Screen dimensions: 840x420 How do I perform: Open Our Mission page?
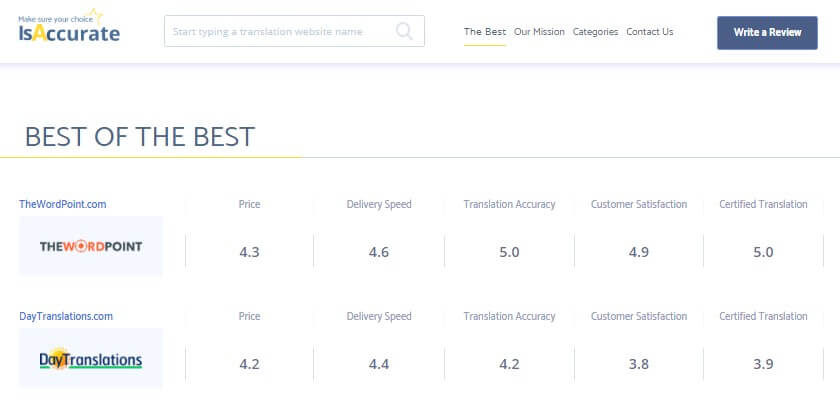[539, 32]
